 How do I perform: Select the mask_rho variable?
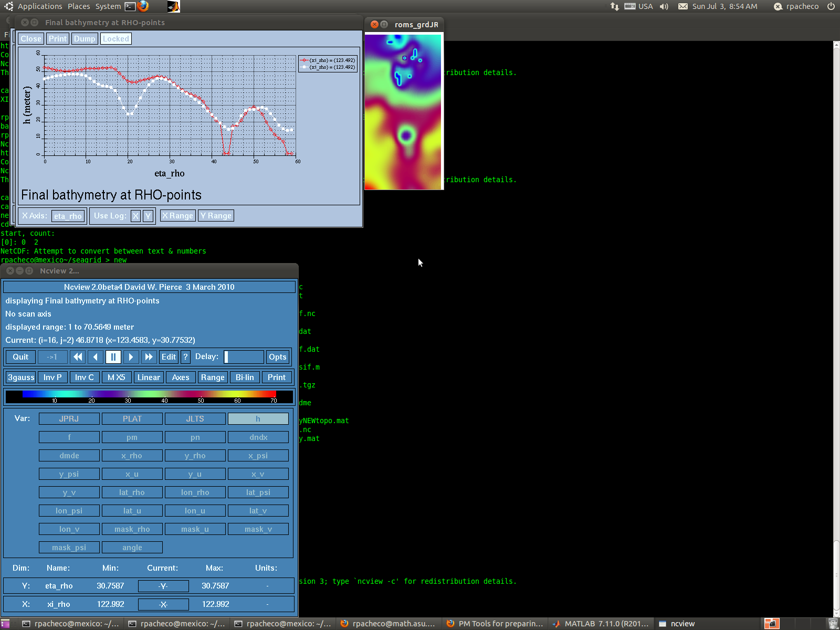[132, 529]
